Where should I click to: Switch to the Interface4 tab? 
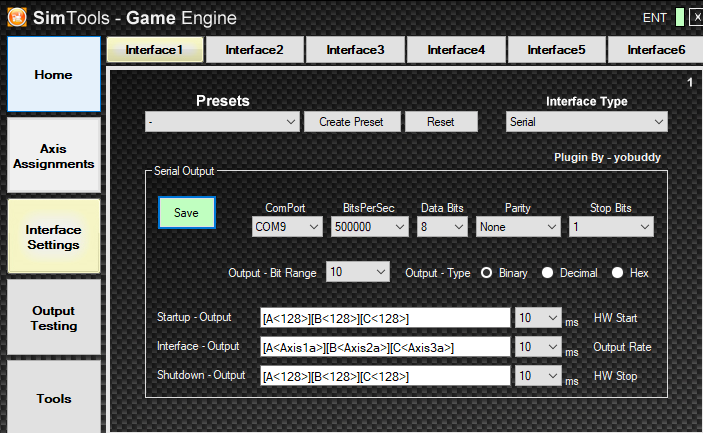tap(456, 50)
